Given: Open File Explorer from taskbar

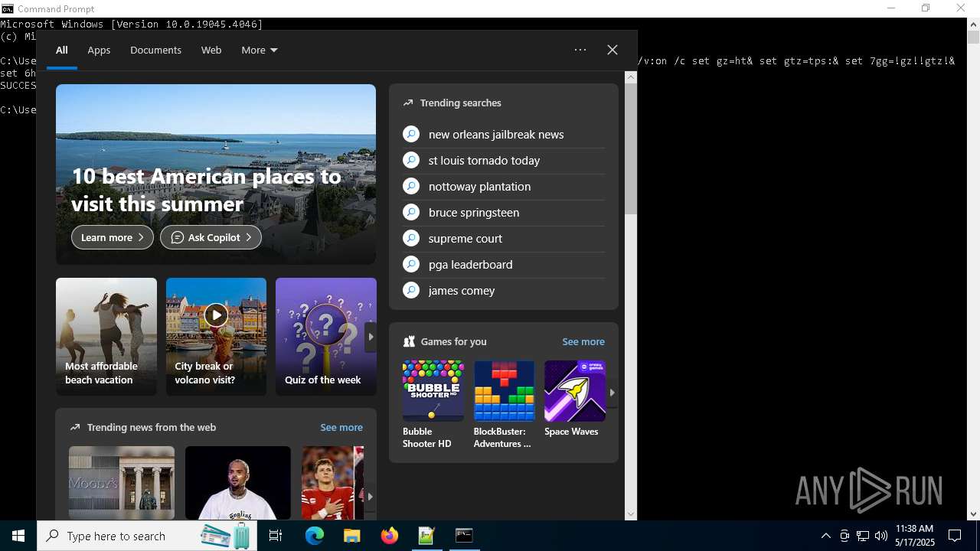Looking at the screenshot, I should pyautogui.click(x=351, y=536).
